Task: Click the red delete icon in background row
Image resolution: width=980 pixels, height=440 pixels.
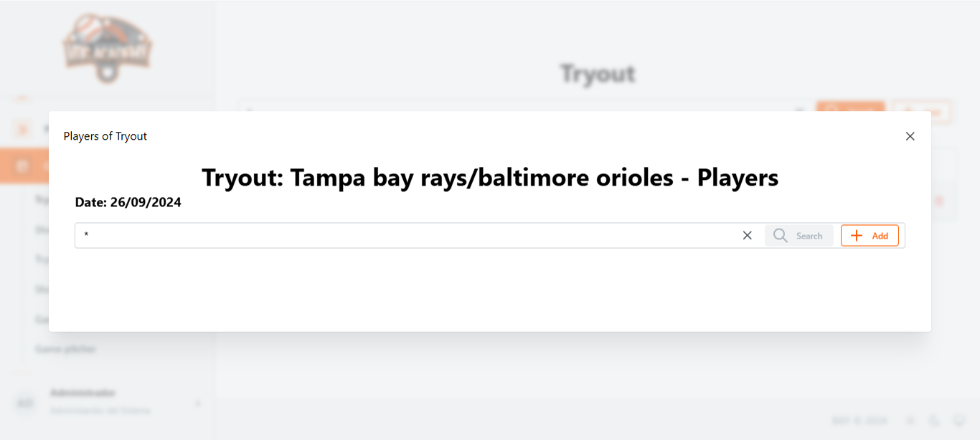Action: coord(939,201)
